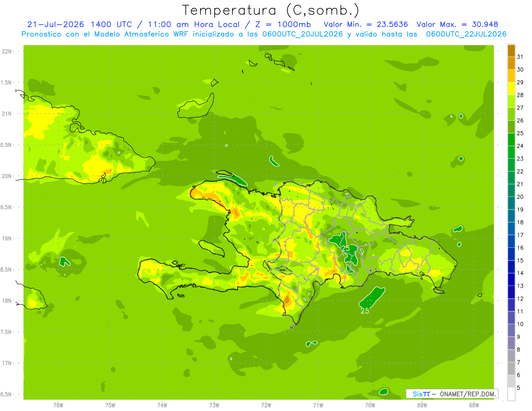Screen dimensions: 532x411
Task: Select the "0600UTC_22JUL2026" valid-until time
Action: tap(466, 34)
